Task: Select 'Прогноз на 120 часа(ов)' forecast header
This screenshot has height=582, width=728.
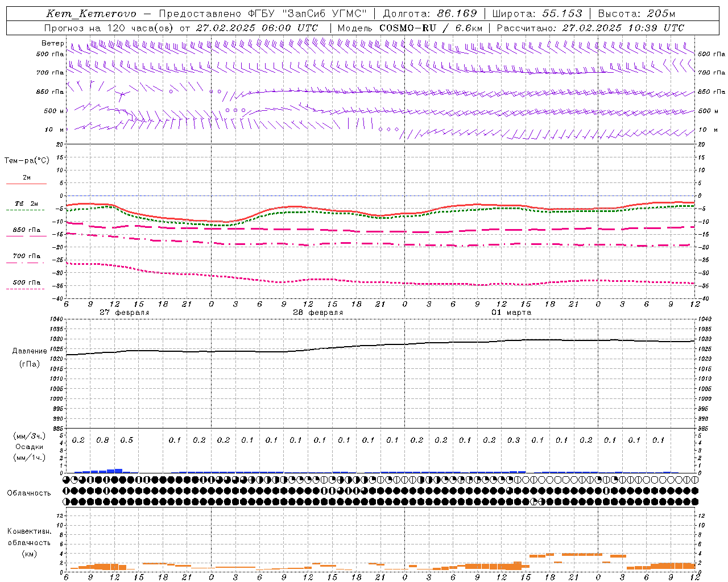Action: coord(110,28)
